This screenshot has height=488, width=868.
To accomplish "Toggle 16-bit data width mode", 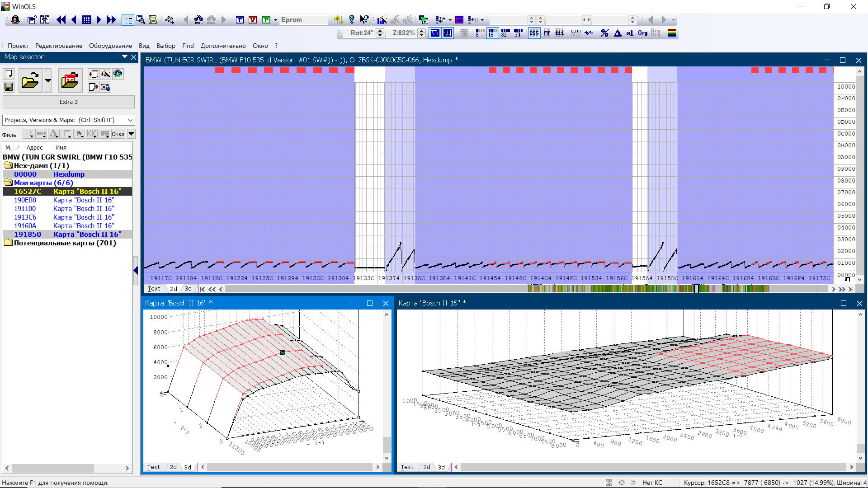I will (492, 33).
